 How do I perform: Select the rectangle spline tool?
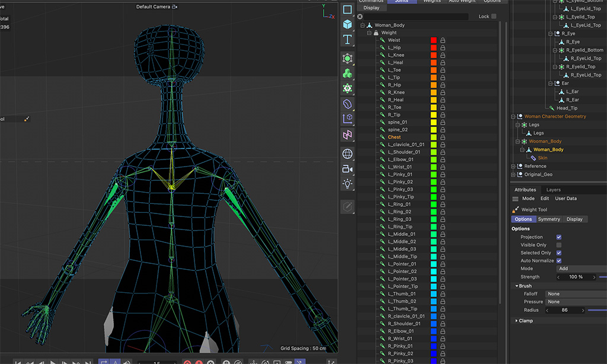pos(347,9)
